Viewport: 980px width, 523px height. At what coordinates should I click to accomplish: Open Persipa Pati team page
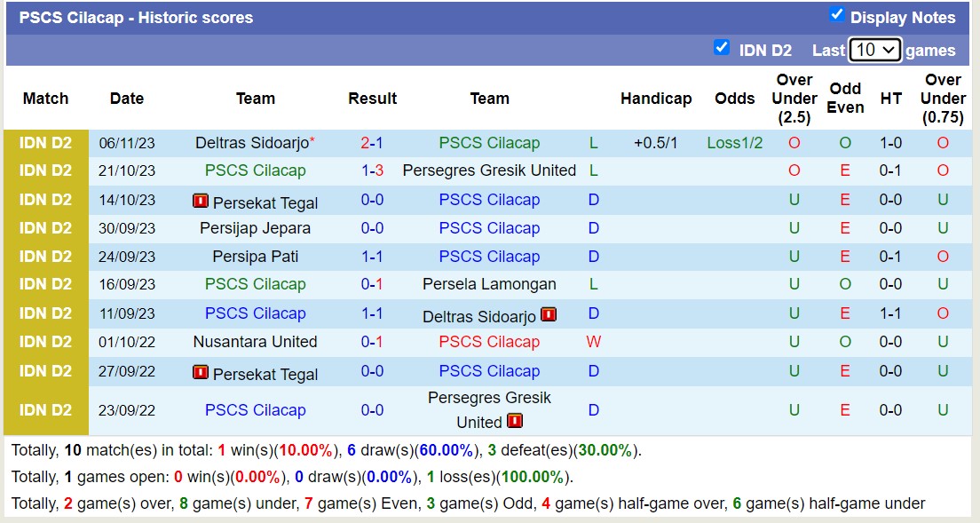click(x=255, y=257)
